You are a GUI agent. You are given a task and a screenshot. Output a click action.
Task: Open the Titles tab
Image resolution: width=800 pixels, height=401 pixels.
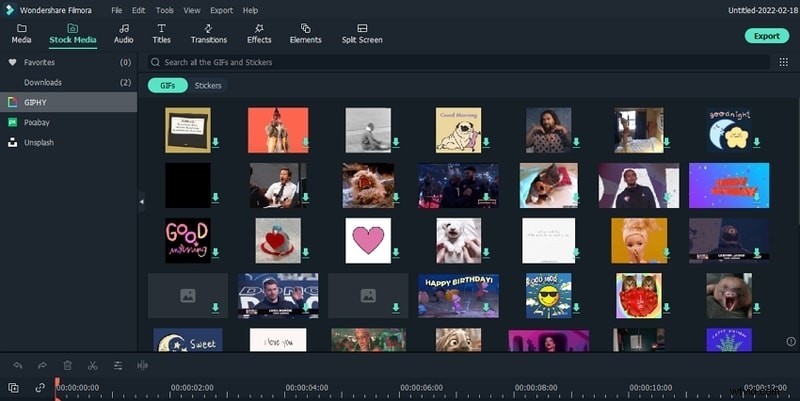(161, 34)
